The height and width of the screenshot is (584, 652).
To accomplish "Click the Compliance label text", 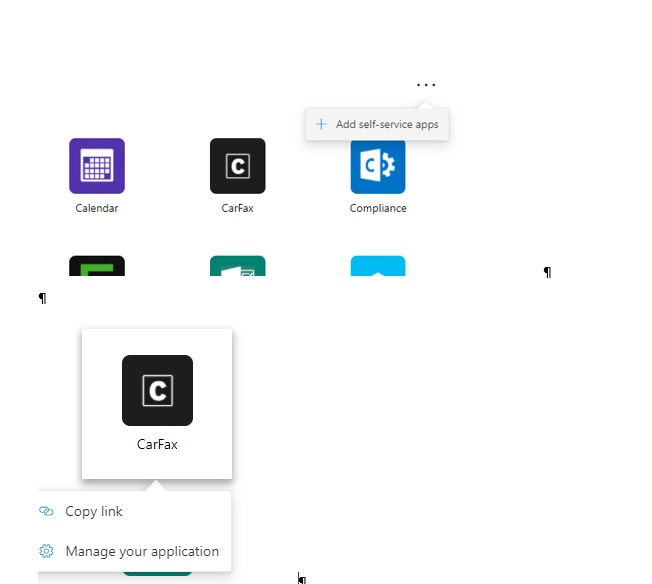I will point(378,208).
